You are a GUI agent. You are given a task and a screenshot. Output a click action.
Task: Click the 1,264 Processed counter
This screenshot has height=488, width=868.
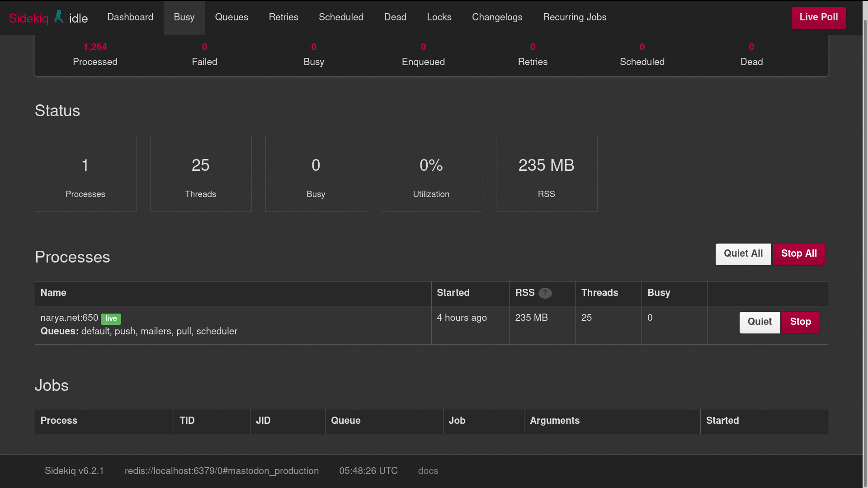95,47
